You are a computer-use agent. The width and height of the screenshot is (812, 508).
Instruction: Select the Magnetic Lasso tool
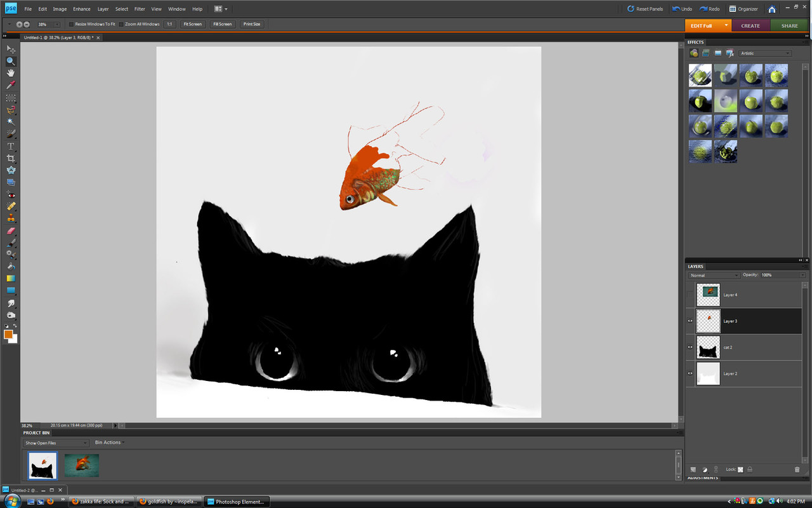[x=11, y=110]
